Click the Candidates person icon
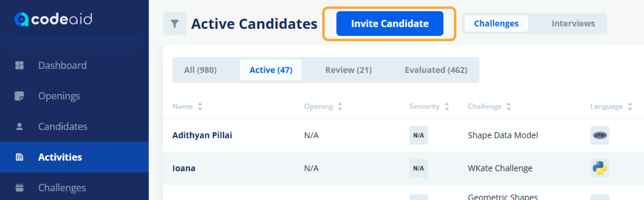The image size is (644, 200). [19, 126]
